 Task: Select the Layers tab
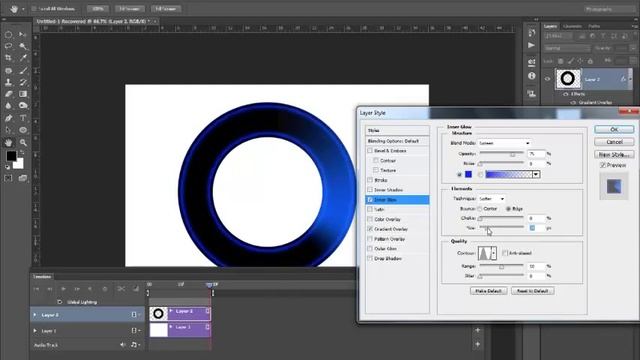pyautogui.click(x=550, y=26)
